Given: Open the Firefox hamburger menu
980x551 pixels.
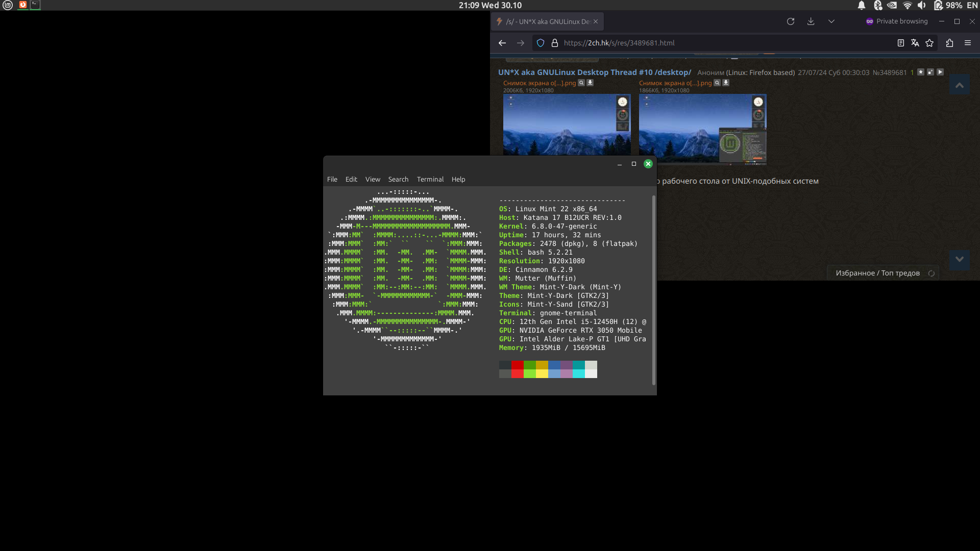Looking at the screenshot, I should pyautogui.click(x=968, y=43).
